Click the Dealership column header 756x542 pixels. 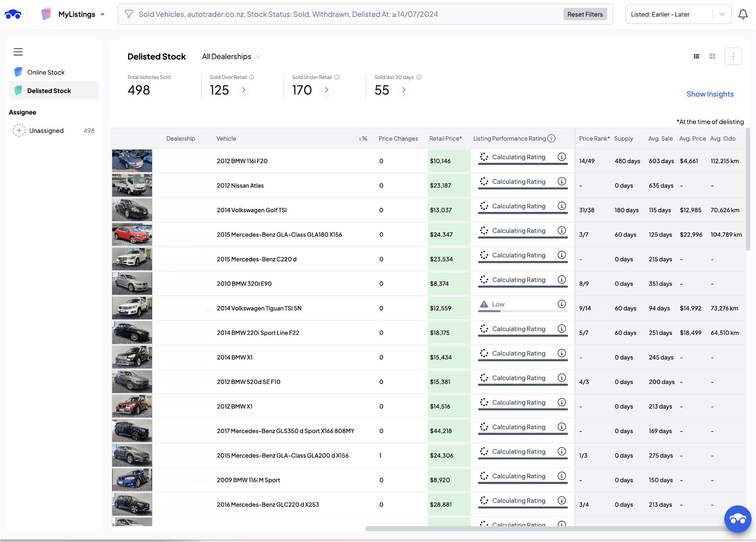click(181, 139)
